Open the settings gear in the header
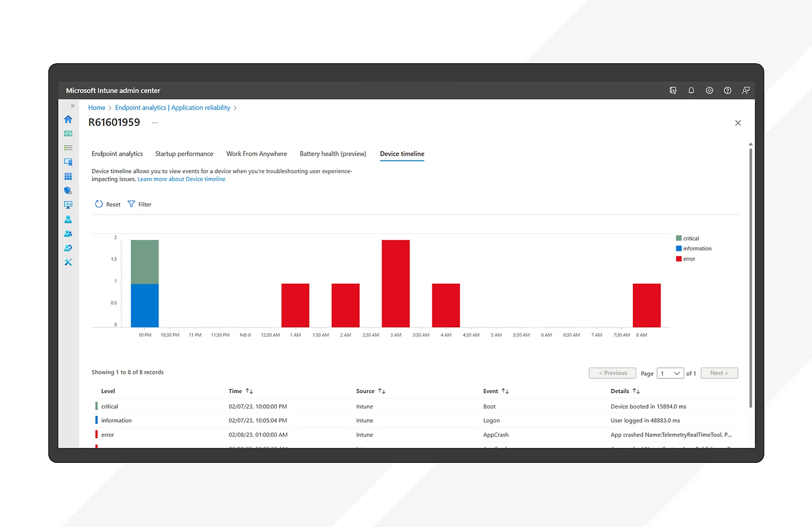This screenshot has height=527, width=812. click(x=709, y=90)
